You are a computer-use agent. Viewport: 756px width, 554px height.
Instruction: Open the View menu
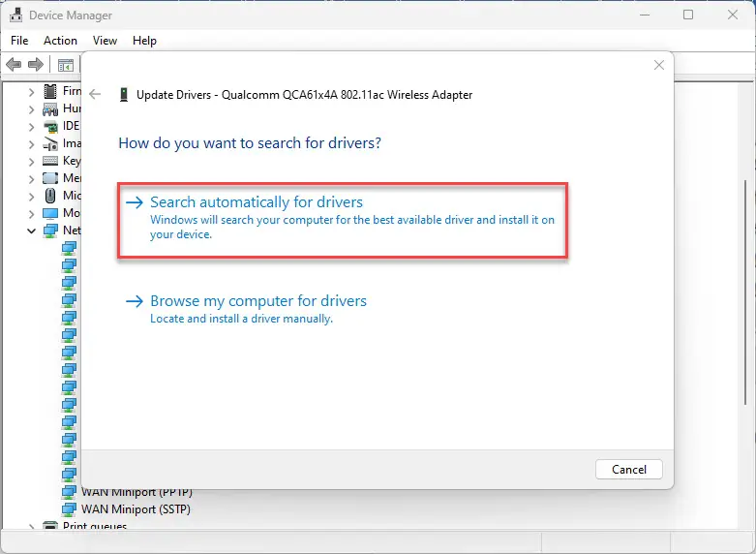click(105, 41)
